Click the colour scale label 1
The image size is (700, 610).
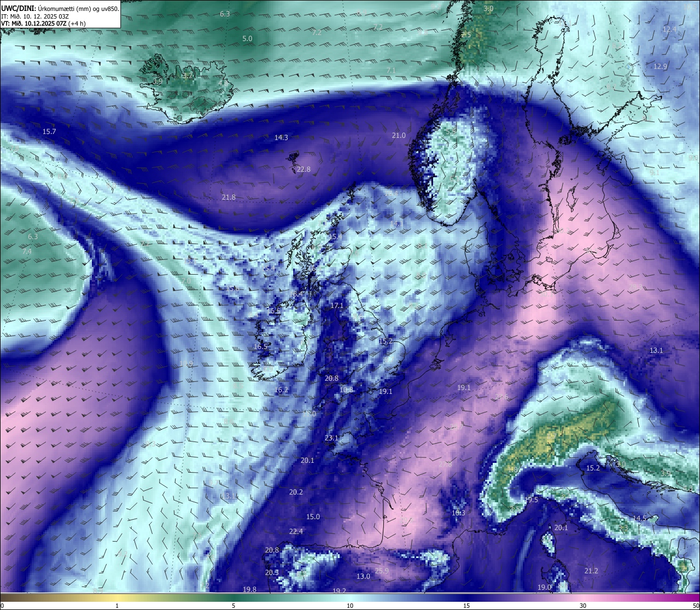pos(117,606)
